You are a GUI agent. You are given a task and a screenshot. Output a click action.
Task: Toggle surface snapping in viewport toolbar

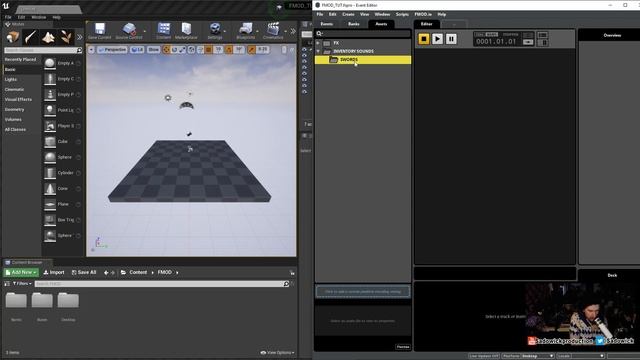(200, 50)
